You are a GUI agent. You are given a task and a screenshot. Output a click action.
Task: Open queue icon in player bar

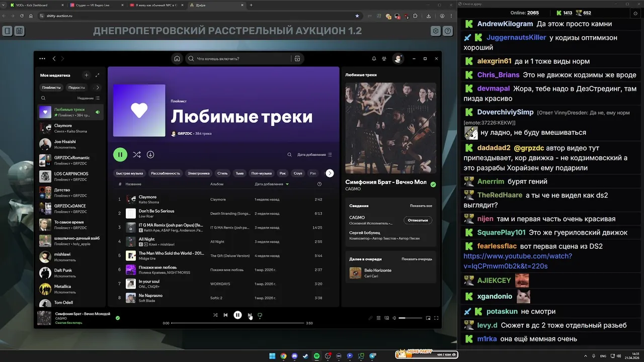tap(379, 318)
